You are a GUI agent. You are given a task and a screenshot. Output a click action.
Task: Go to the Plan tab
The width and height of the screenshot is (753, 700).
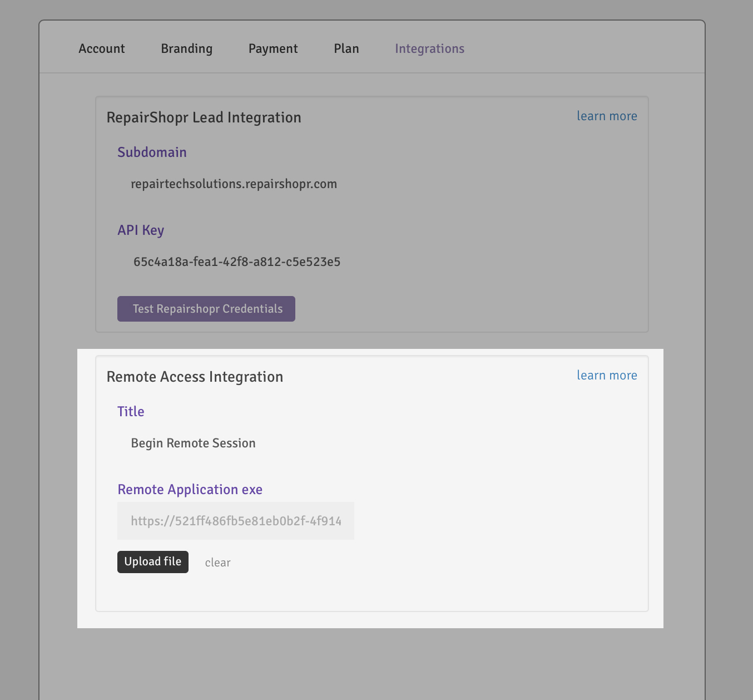click(346, 48)
